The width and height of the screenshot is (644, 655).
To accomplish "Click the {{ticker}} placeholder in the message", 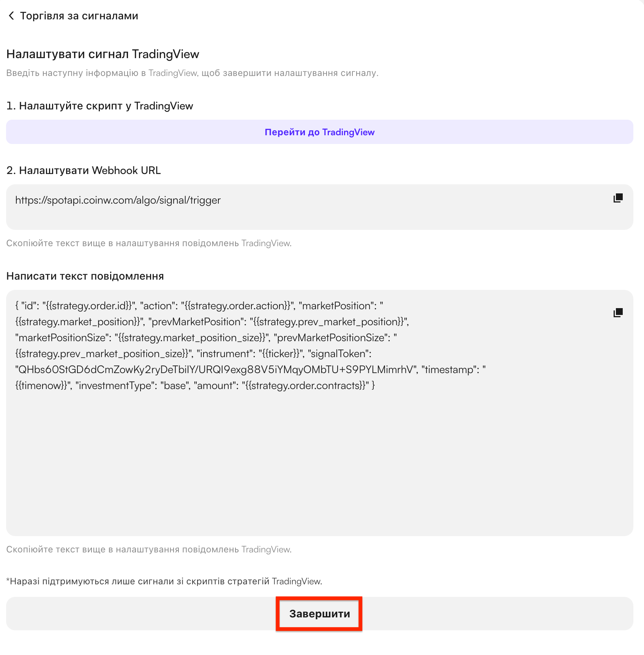I will (281, 354).
